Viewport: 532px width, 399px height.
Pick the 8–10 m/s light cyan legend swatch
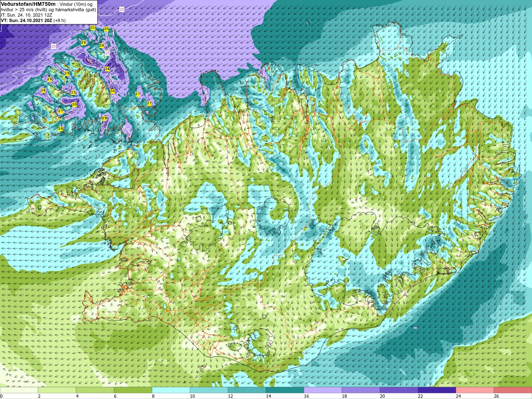[x=171, y=390]
